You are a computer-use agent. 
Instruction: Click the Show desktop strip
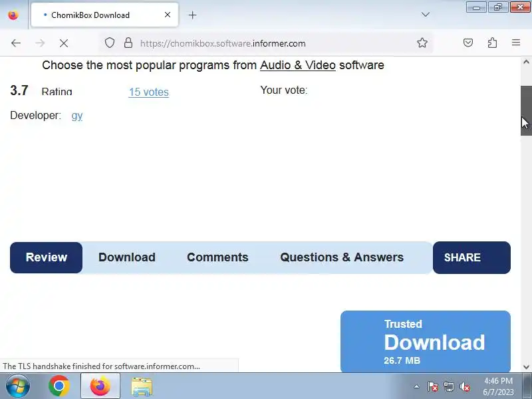[x=528, y=386]
